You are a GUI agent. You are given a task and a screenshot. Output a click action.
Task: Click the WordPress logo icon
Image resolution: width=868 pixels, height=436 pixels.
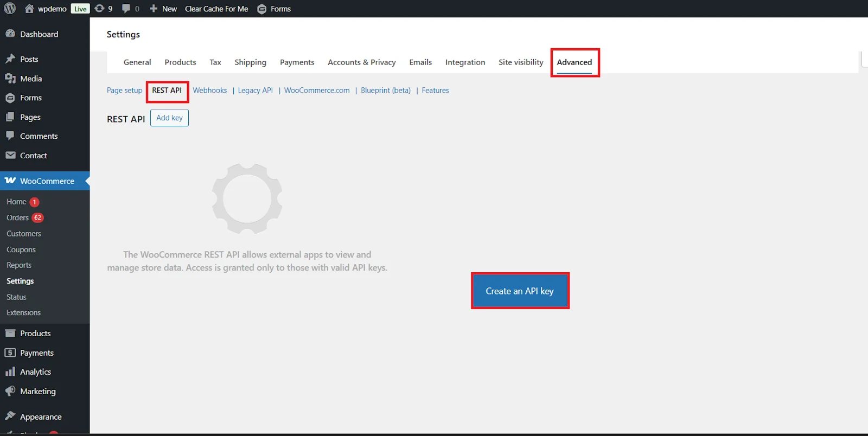[10, 9]
